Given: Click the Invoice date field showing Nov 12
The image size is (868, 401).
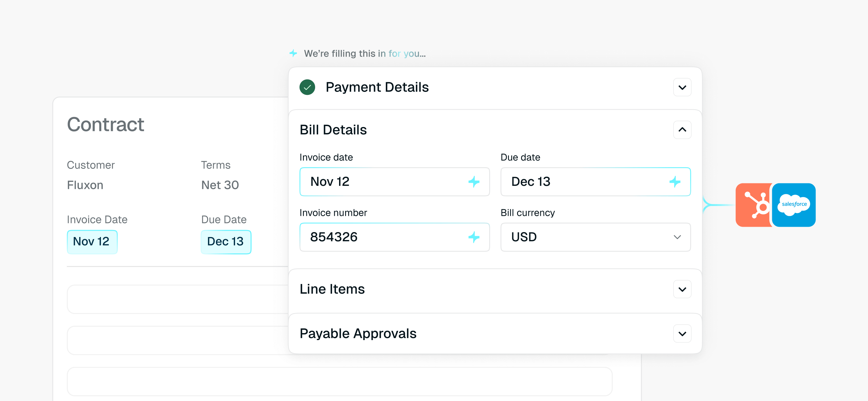Looking at the screenshot, I should (395, 182).
